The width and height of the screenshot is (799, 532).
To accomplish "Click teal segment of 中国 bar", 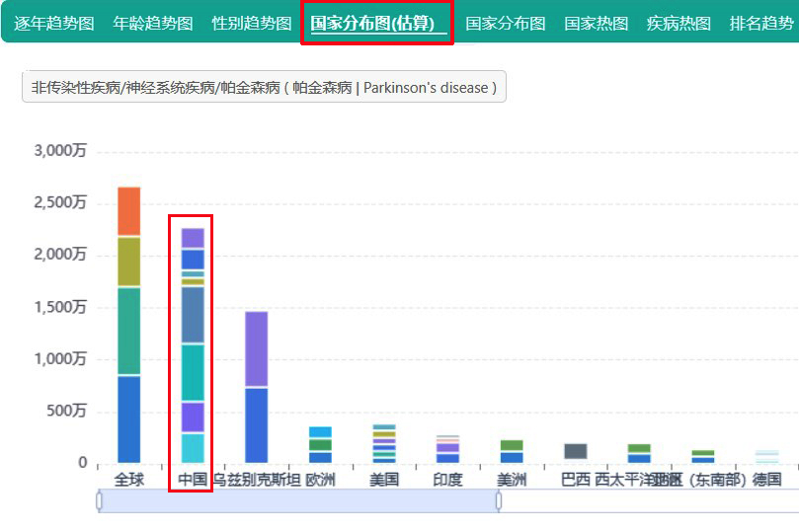I will 193,373.
